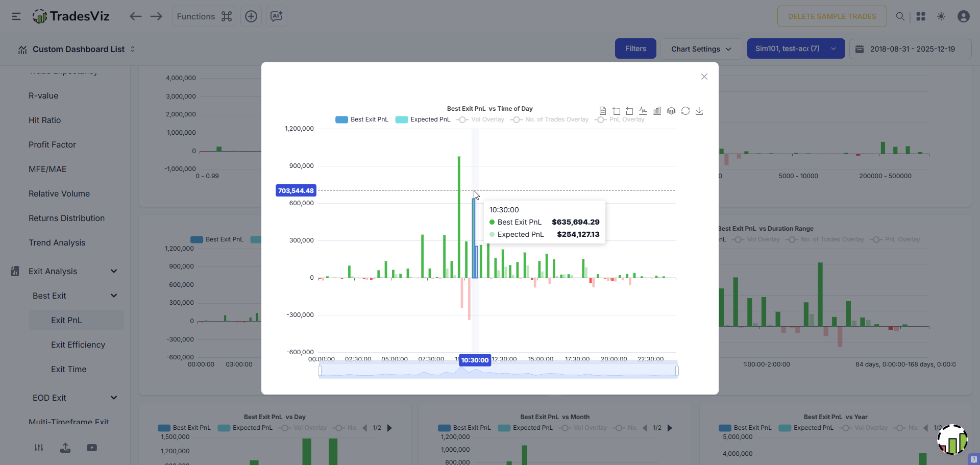
Task: Switch the chart to bar view
Action: pyautogui.click(x=657, y=111)
